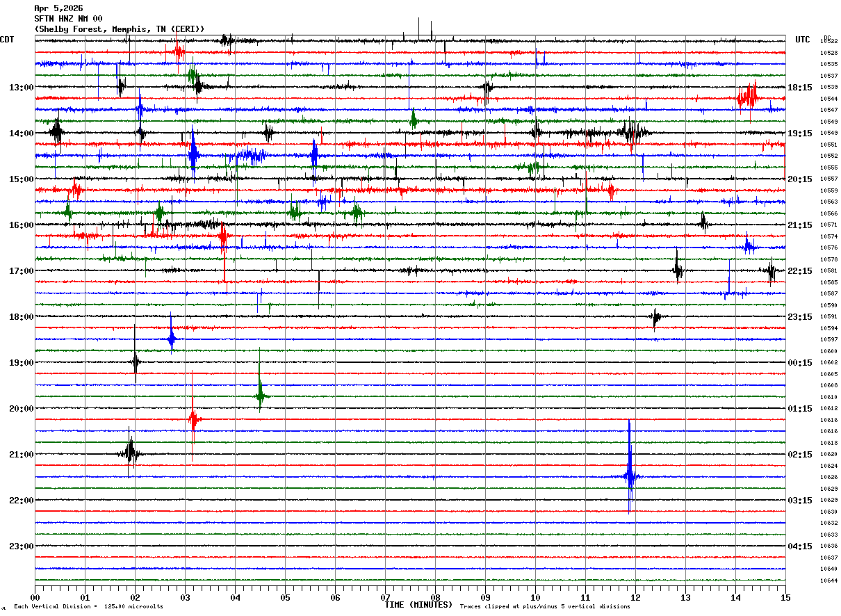
Task: Click the '20:15' UTC time label
Action: click(800, 179)
